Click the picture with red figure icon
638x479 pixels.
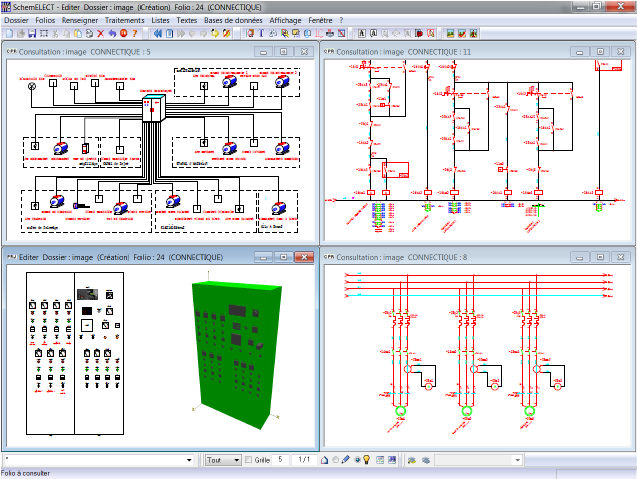[x=473, y=33]
